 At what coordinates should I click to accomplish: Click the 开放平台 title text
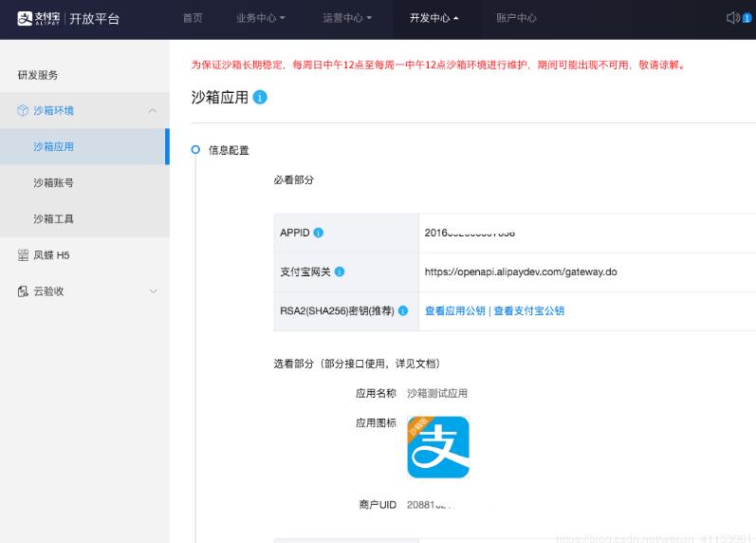[x=95, y=18]
